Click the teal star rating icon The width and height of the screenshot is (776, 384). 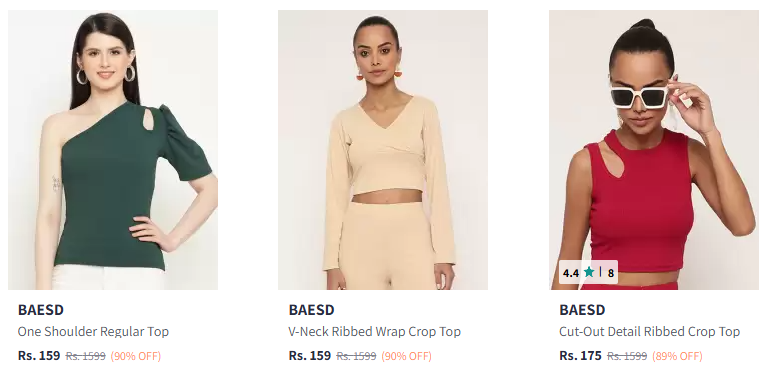coord(588,272)
